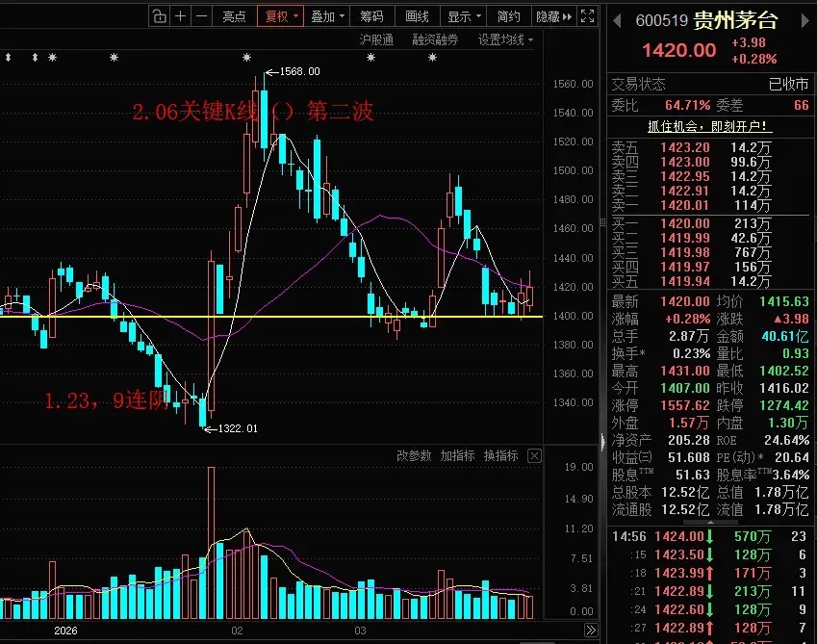The image size is (817, 644).
Task: Click the 600519 stock code
Action: (x=662, y=20)
